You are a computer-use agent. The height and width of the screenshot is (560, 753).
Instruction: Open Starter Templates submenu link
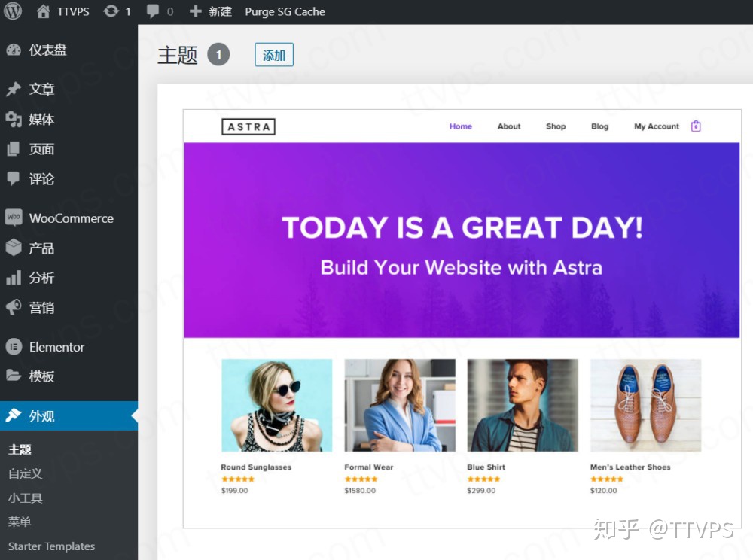click(51, 546)
